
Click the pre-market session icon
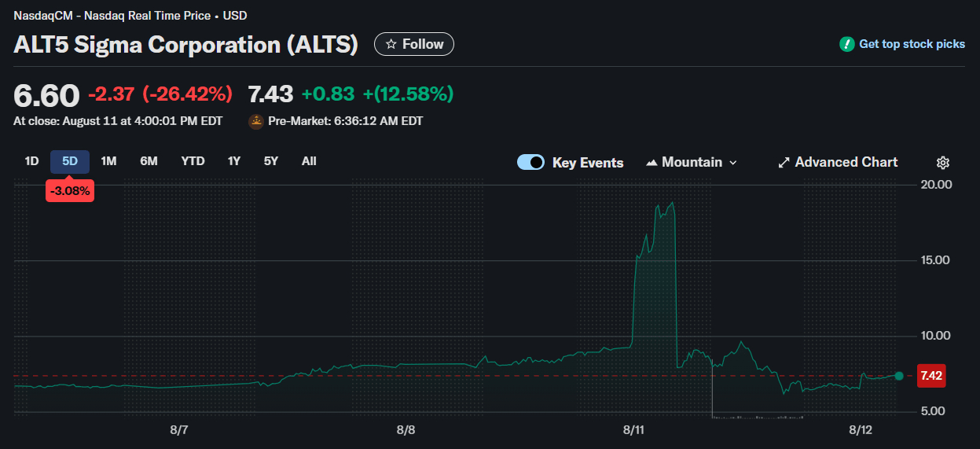click(256, 121)
